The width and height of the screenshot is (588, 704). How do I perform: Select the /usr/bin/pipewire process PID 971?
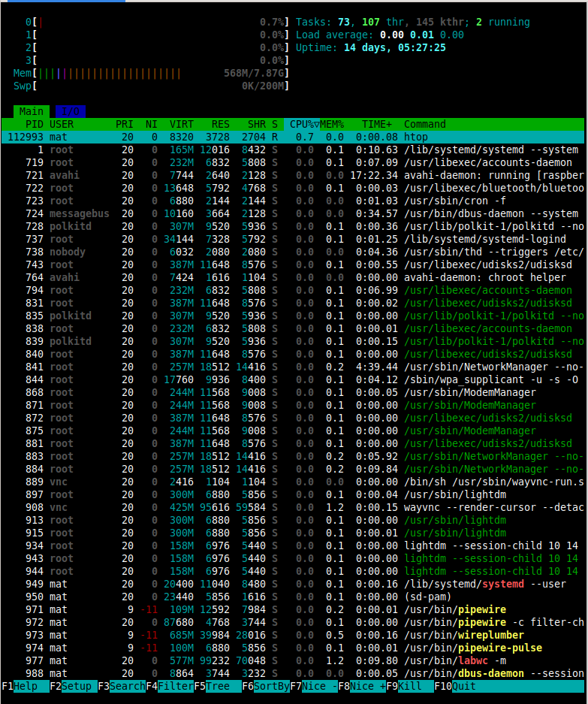[293, 610]
